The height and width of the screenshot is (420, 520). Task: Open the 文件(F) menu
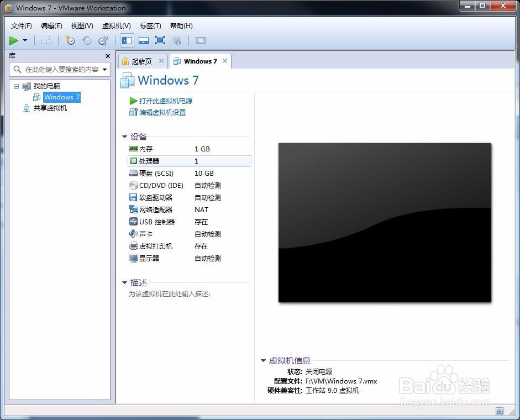pos(21,26)
